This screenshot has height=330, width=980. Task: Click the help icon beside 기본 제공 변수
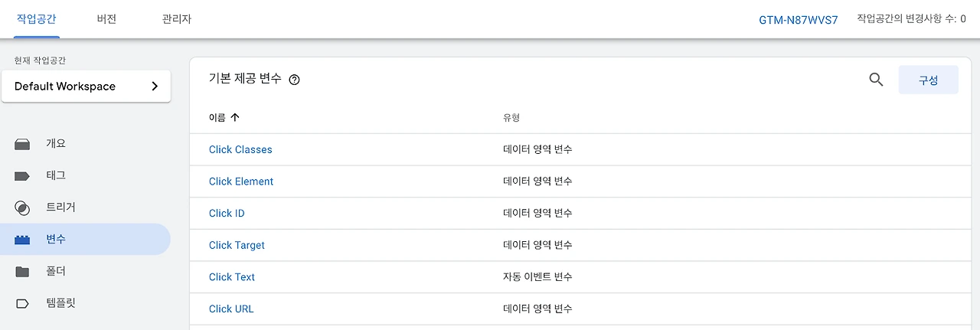295,80
